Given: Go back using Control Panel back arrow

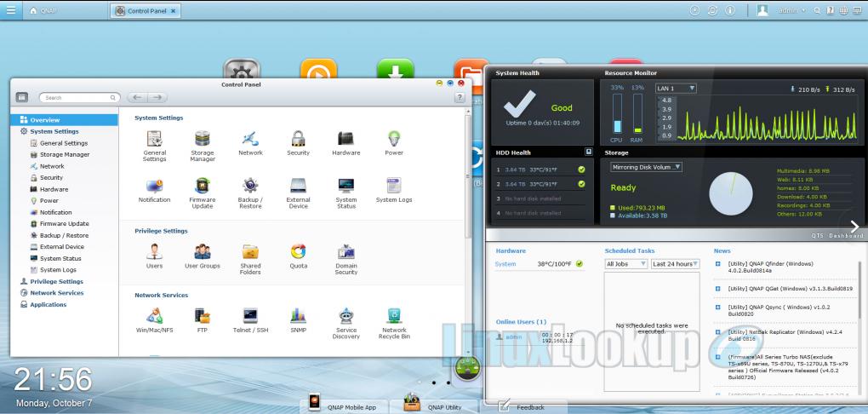Looking at the screenshot, I should 137,98.
